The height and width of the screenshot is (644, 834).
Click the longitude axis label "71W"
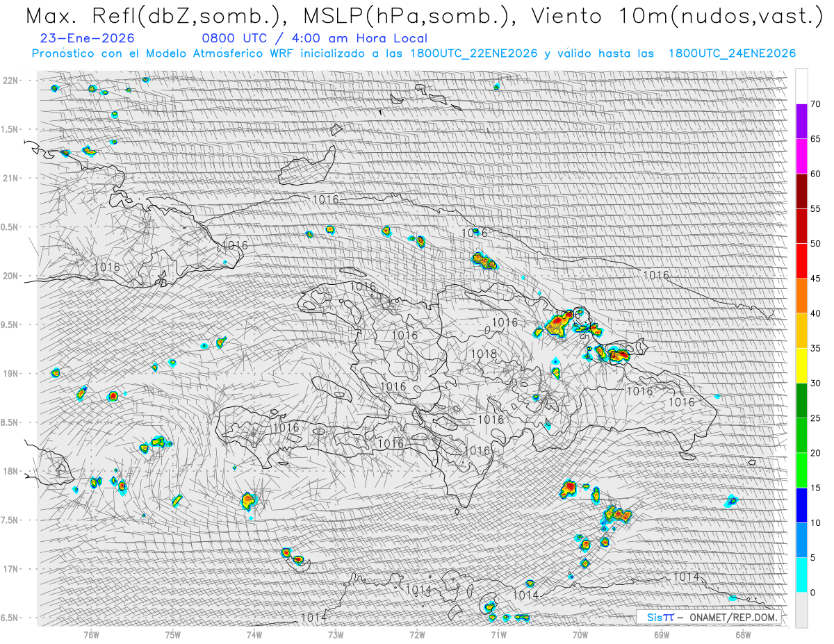click(498, 635)
